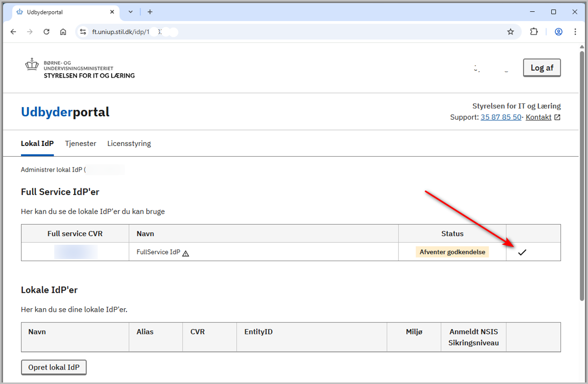The width and height of the screenshot is (588, 384).
Task: Maximize the browser window
Action: click(x=554, y=12)
